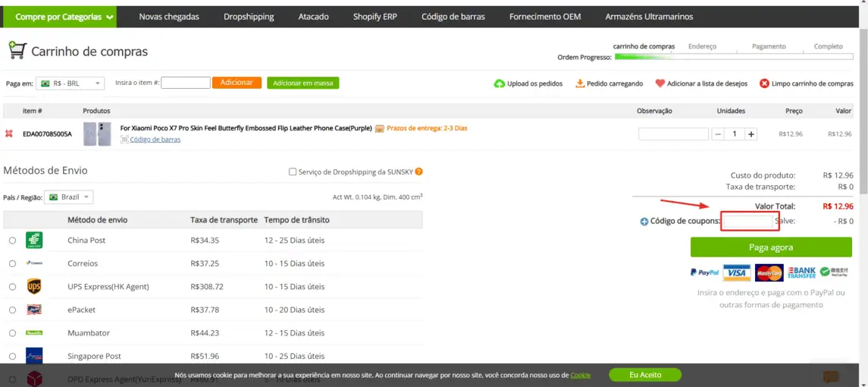The width and height of the screenshot is (868, 387).
Task: Select UPS Express(HK Agent) radio button
Action: point(12,287)
